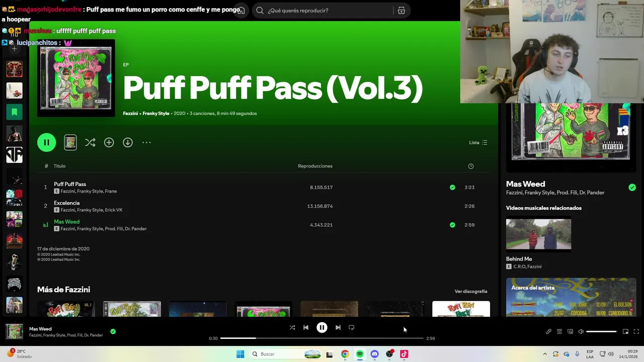Open the Acerca del artista card
644x362 pixels.
[571, 297]
